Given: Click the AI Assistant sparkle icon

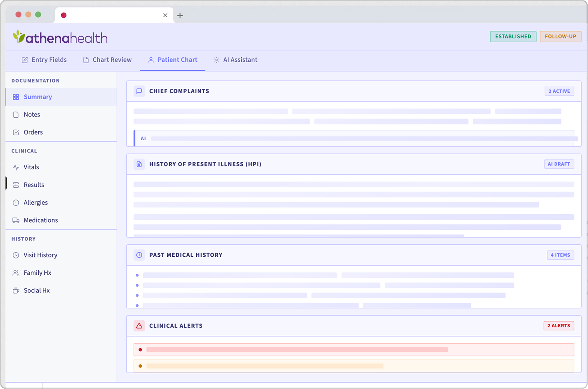Looking at the screenshot, I should (x=217, y=60).
